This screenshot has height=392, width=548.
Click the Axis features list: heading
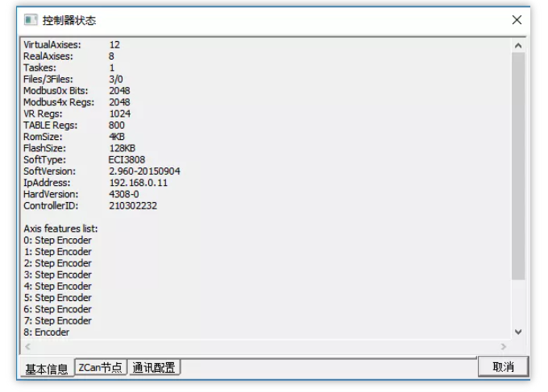[x=60, y=229]
